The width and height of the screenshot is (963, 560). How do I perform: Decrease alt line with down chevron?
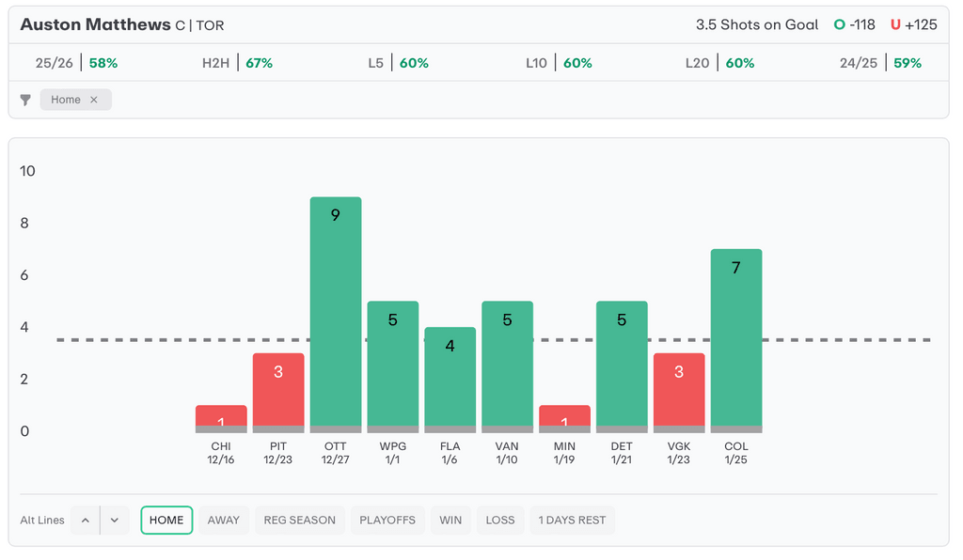[114, 520]
